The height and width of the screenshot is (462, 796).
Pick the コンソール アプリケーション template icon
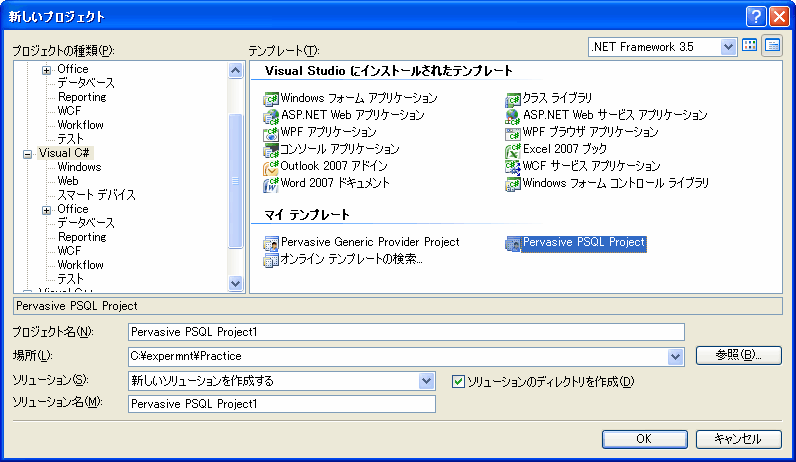[x=270, y=149]
